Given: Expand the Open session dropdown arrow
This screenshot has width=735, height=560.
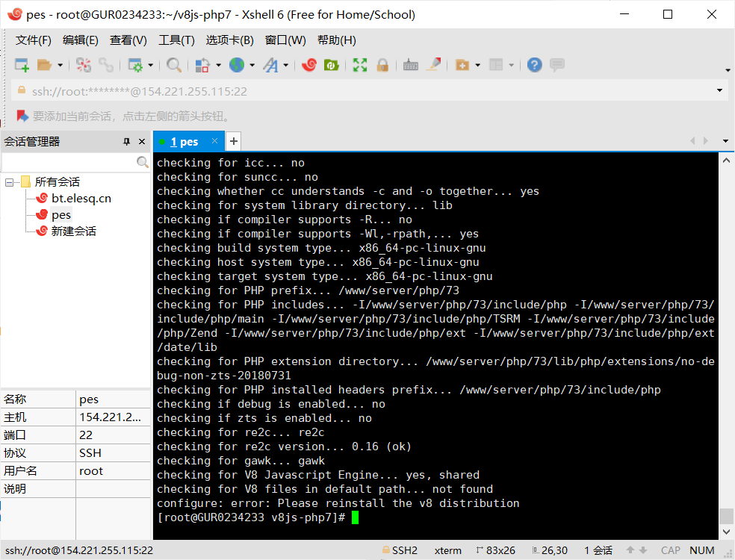Looking at the screenshot, I should click(60, 65).
